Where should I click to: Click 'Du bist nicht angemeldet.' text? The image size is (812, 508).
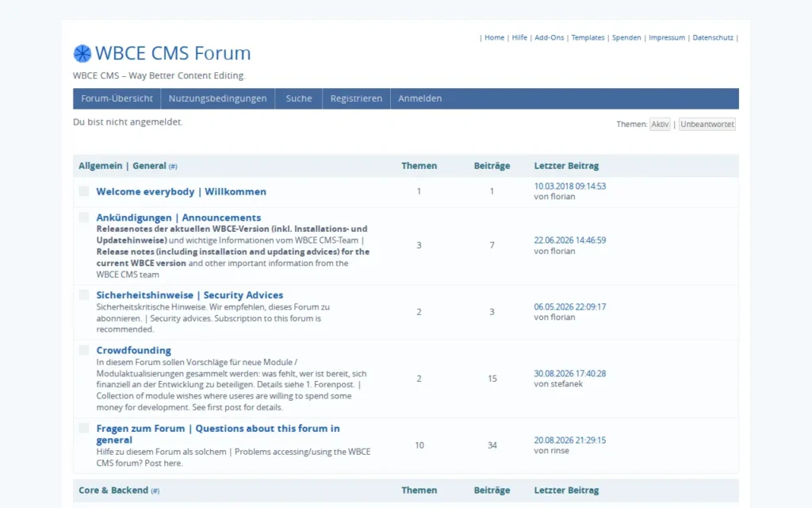[128, 121]
